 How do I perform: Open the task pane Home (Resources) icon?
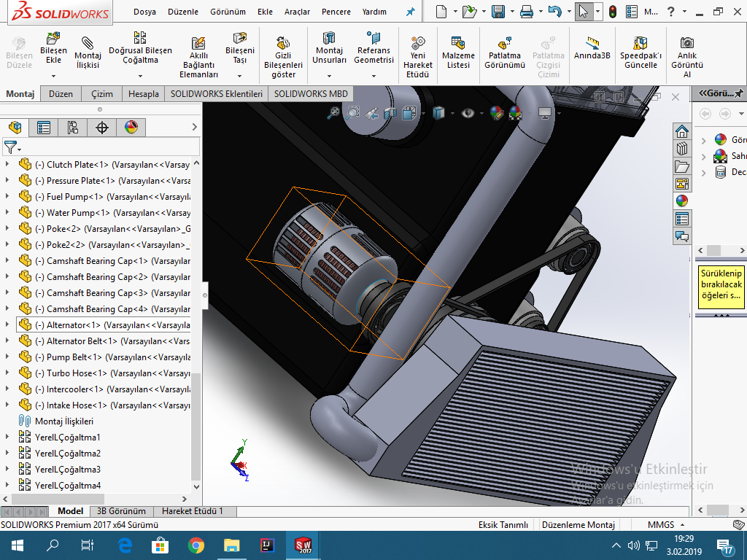pos(682,131)
